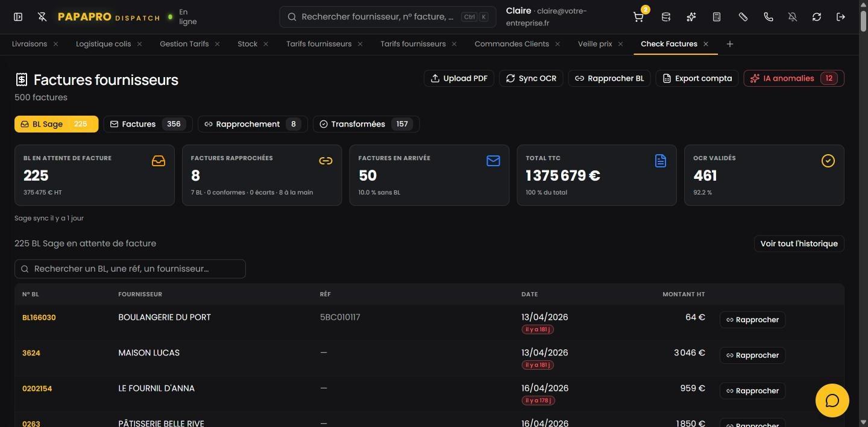Open the Logistique colis tab
This screenshot has width=868, height=427.
[x=103, y=44]
